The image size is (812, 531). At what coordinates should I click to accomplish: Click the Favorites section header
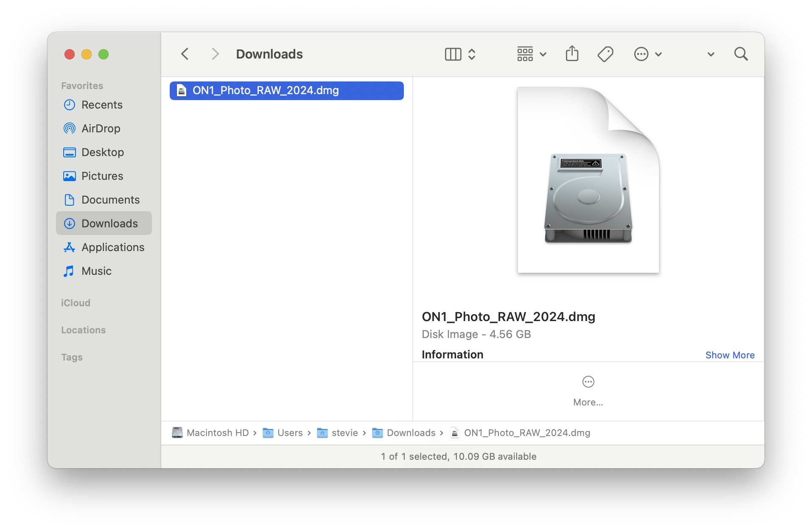pos(82,86)
